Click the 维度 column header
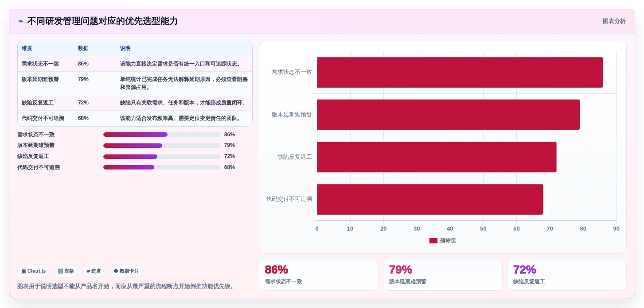 coord(27,48)
